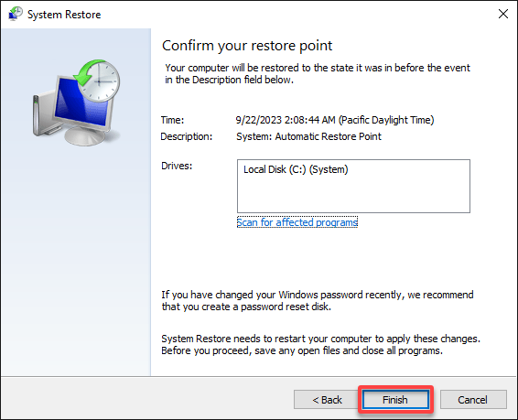Image resolution: width=518 pixels, height=420 pixels.
Task: Click the password reset disk recommendation text
Action: click(x=318, y=300)
